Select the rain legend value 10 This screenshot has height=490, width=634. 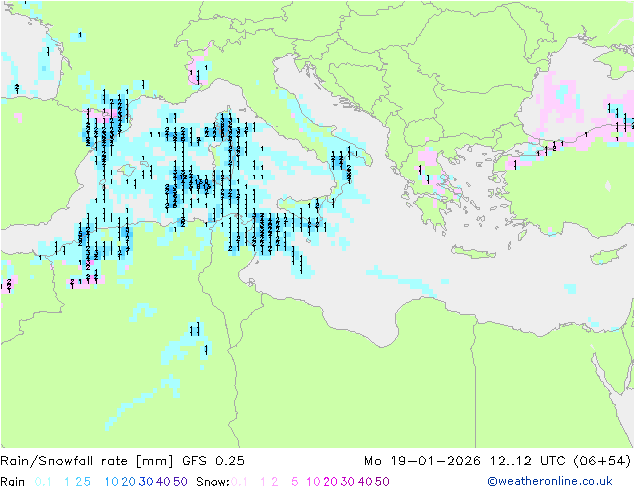coord(112,482)
